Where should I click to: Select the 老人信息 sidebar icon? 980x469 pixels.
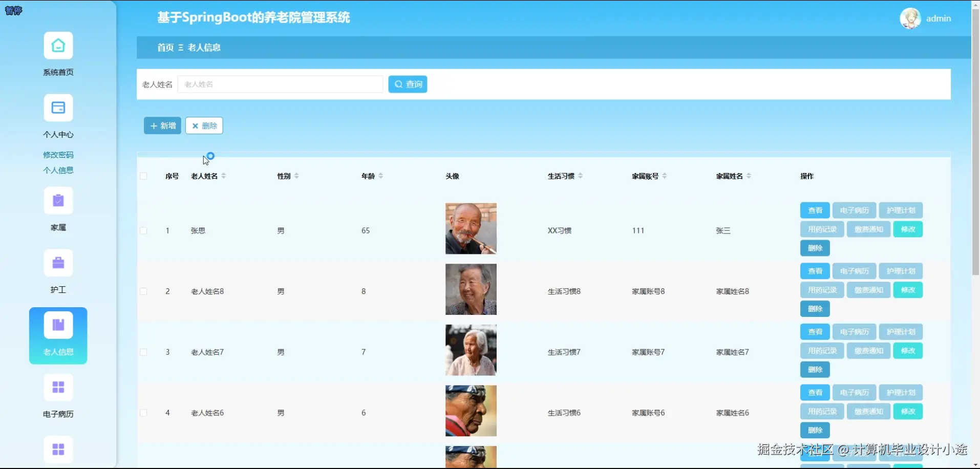pyautogui.click(x=58, y=325)
